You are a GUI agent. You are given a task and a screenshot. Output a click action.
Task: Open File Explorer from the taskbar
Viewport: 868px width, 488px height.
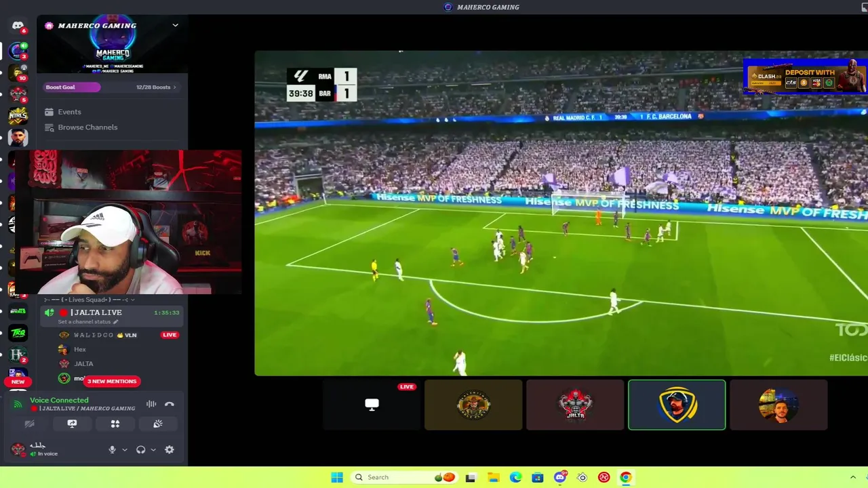pyautogui.click(x=493, y=477)
